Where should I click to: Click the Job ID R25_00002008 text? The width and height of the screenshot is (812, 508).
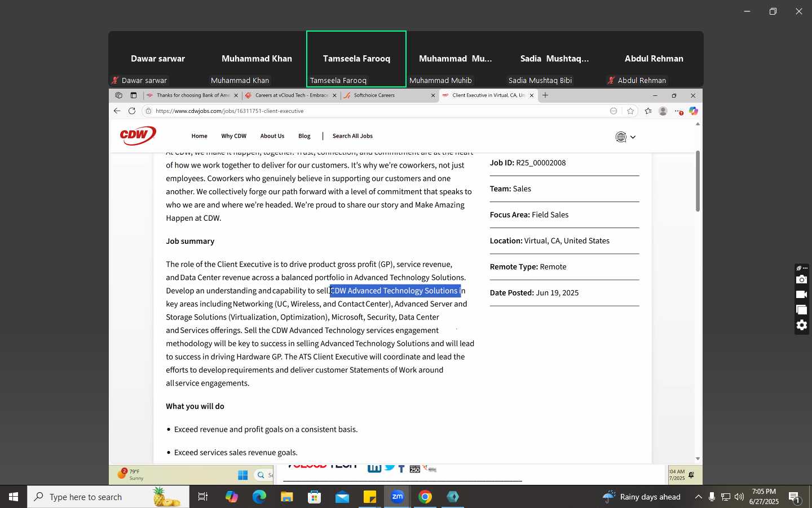pos(528,163)
